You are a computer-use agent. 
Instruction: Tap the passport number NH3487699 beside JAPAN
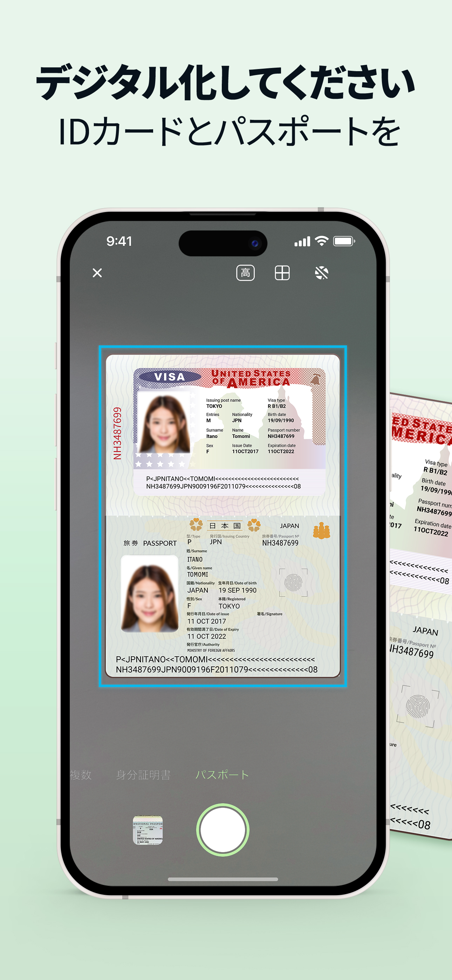[280, 543]
